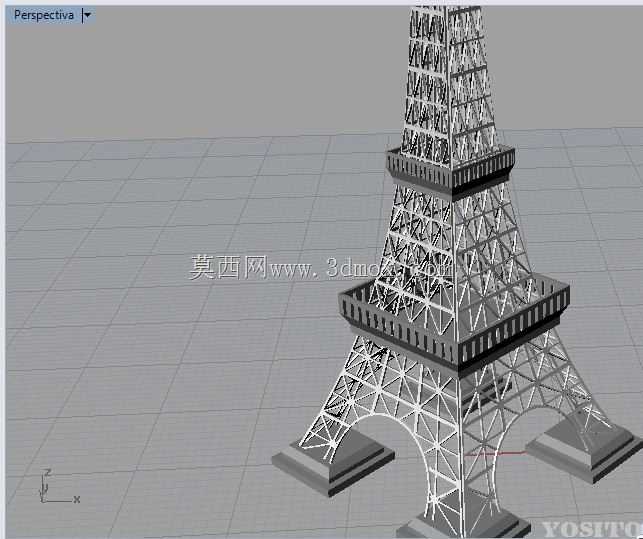Select the Eiffel Tower model in the viewport

455,271
